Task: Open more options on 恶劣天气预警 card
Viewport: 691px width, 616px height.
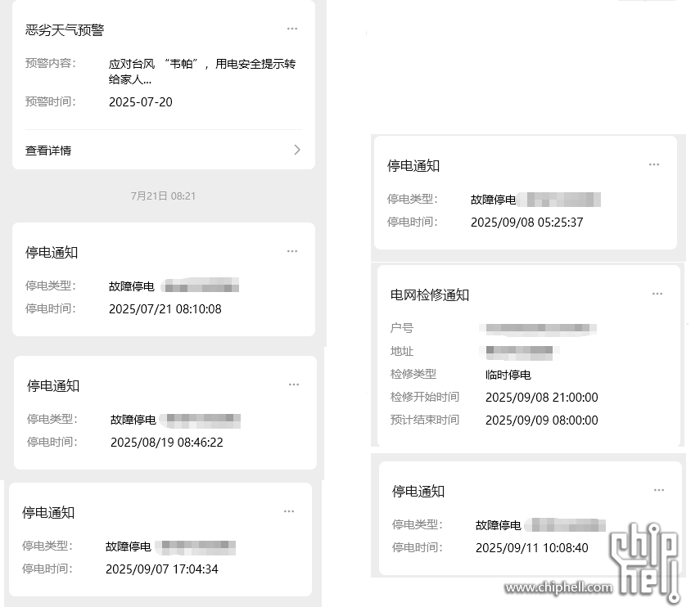Action: 292,29
